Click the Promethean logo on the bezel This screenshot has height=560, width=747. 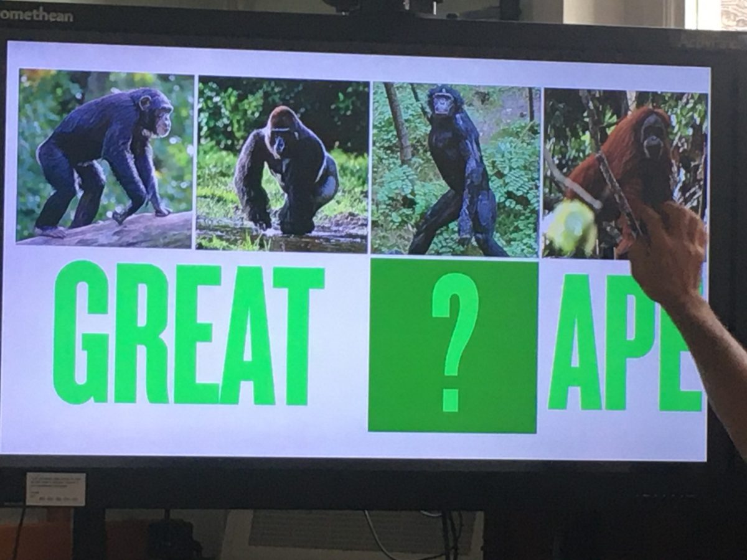pos(36,16)
